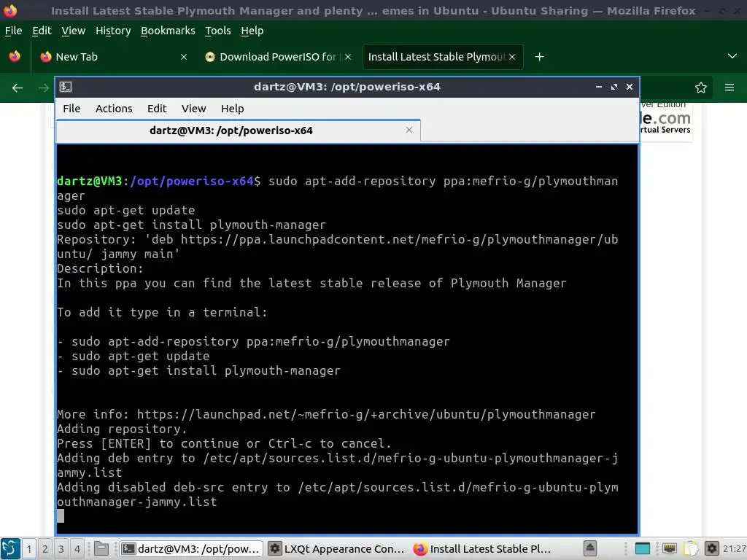Image resolution: width=747 pixels, height=560 pixels.
Task: Click terminal window icon in title bar
Action: pos(65,87)
